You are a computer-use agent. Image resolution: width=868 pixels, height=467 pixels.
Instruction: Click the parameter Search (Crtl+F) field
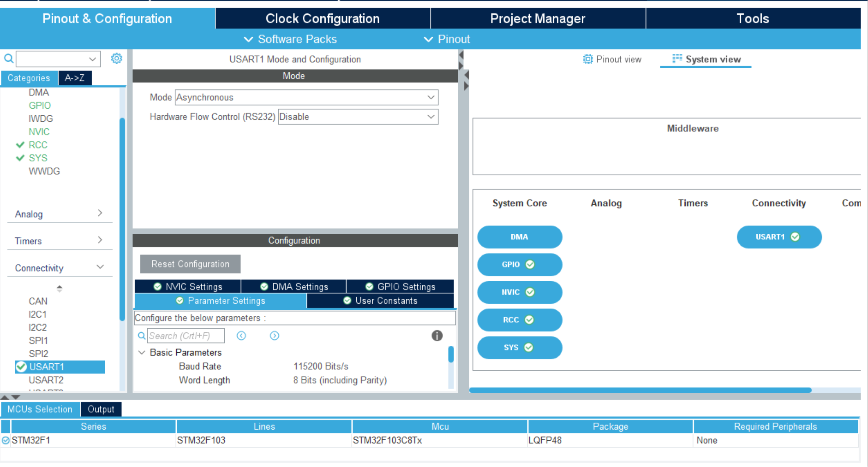186,336
